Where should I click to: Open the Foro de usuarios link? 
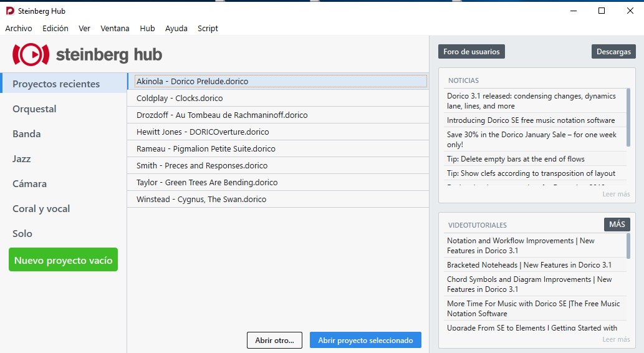[x=471, y=52]
